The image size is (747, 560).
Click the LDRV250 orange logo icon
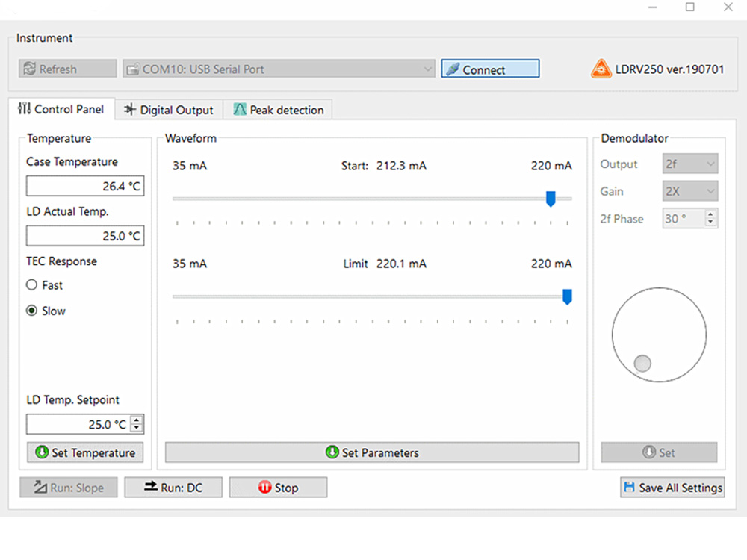(x=601, y=69)
